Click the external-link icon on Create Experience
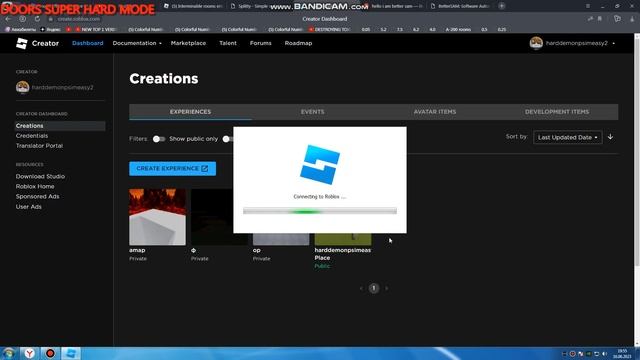The height and width of the screenshot is (360, 640). (204, 169)
